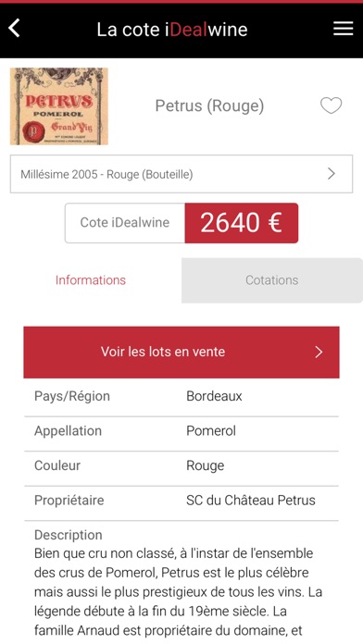Tap the Rouge couleur value
The height and width of the screenshot is (644, 363).
(x=206, y=465)
